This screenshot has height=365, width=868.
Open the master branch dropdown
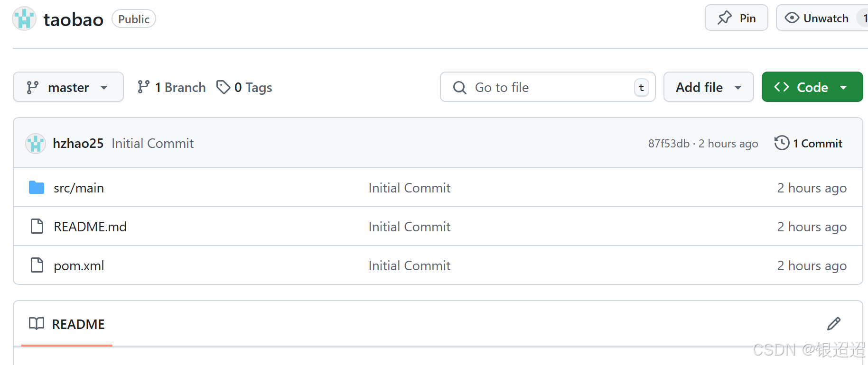click(x=68, y=87)
